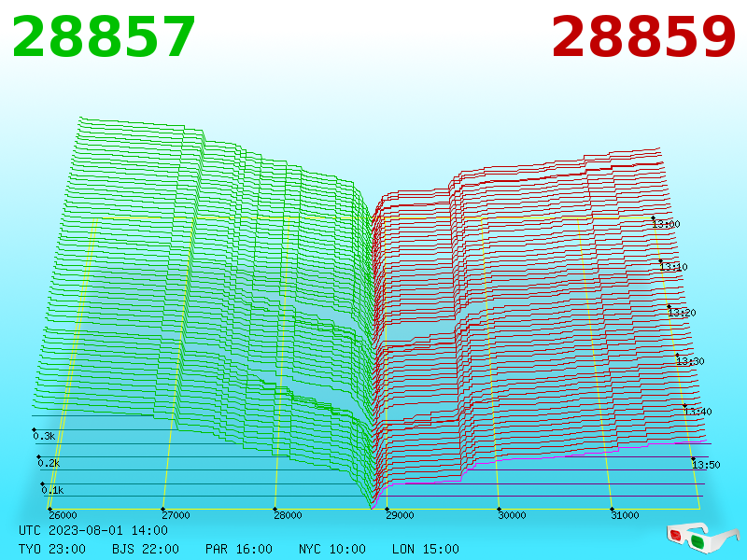Click the 13:50 time axis marker
The width and height of the screenshot is (747, 560).
click(x=706, y=464)
